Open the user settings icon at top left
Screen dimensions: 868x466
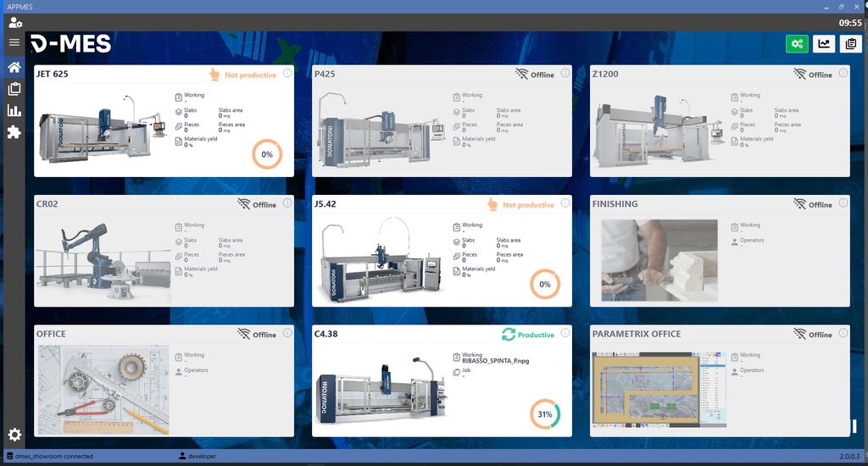point(15,23)
